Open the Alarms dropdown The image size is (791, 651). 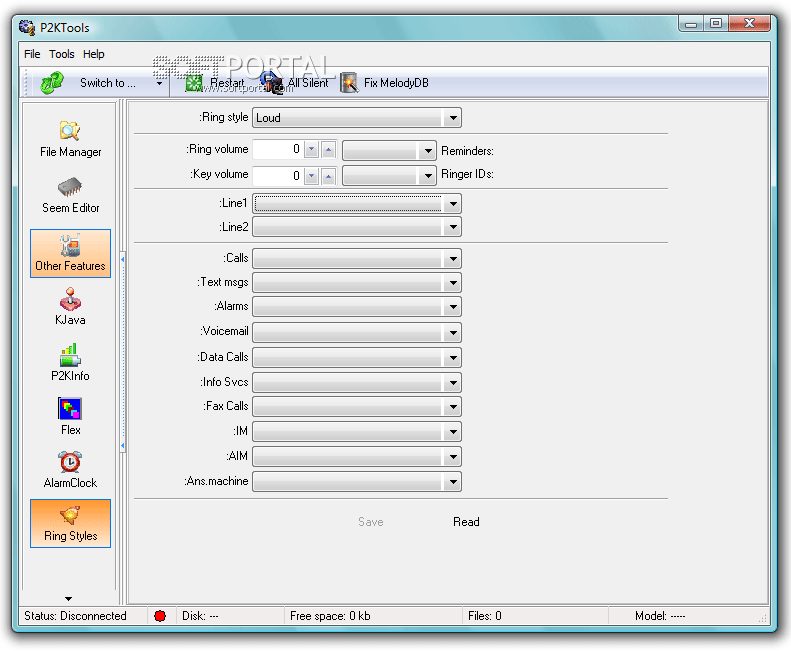(357, 306)
